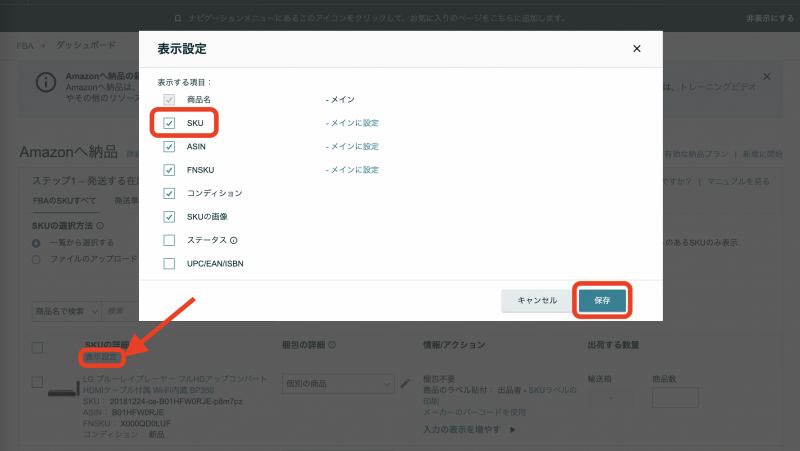The height and width of the screenshot is (451, 800).
Task: Open the SKUラベルの印刷 link
Action: point(552,390)
